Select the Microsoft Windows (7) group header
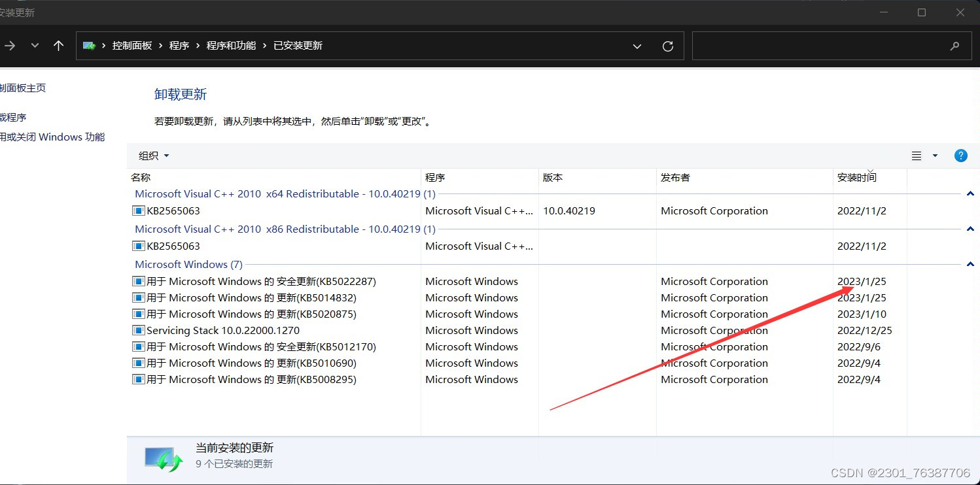Screen dimensions: 980x485 (188, 265)
